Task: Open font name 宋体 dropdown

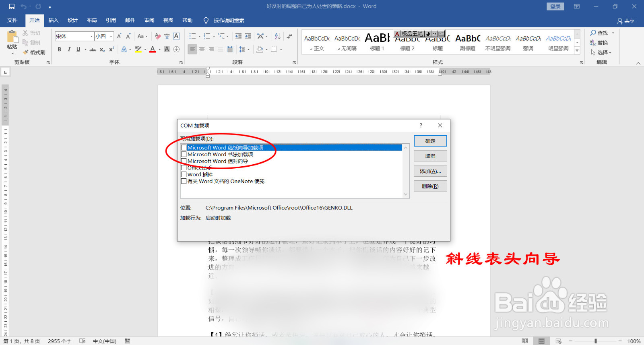Action: pos(91,36)
